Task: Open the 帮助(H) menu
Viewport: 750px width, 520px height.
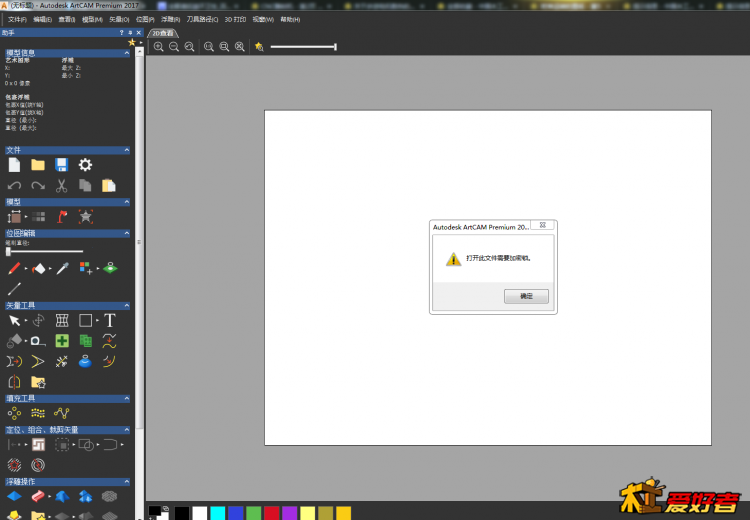Action: pos(290,20)
